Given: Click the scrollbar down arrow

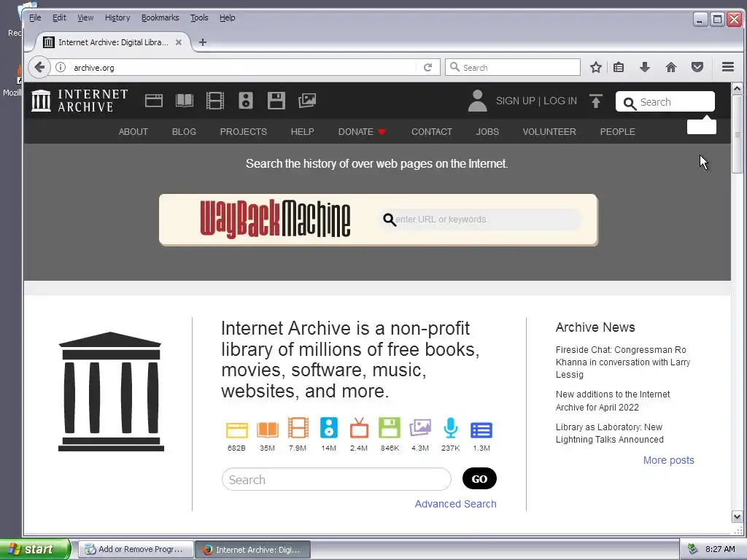Looking at the screenshot, I should coord(737,517).
